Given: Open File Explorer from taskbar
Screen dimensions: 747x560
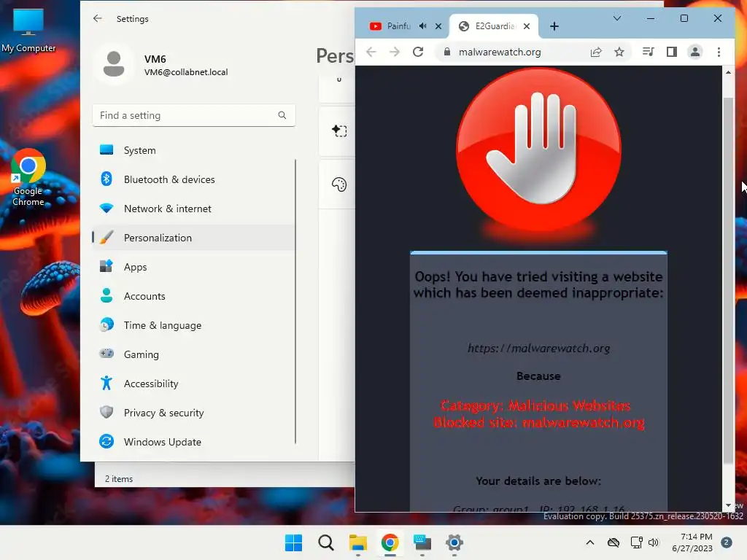Looking at the screenshot, I should click(357, 542).
